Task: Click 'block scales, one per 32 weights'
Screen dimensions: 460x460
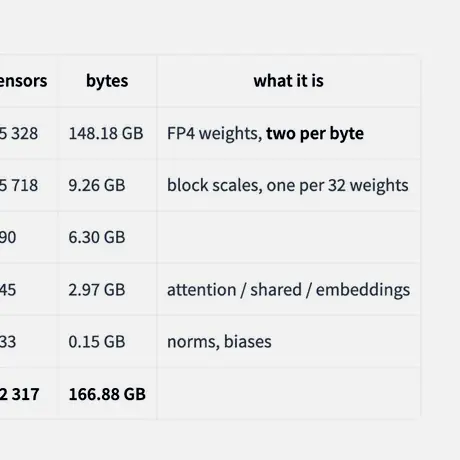Action: [288, 185]
